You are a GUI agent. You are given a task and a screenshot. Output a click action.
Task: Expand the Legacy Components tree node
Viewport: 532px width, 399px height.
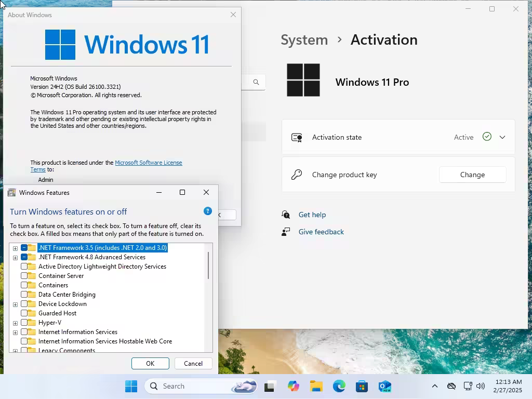(15, 351)
